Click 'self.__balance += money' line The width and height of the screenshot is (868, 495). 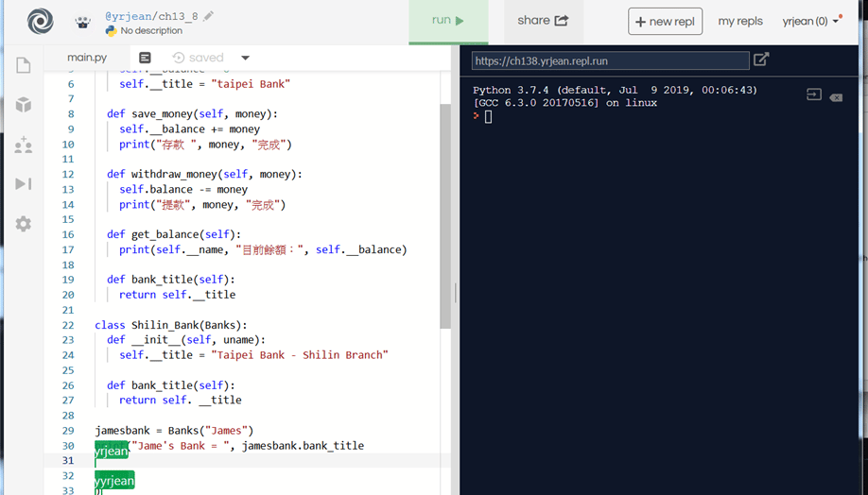189,128
